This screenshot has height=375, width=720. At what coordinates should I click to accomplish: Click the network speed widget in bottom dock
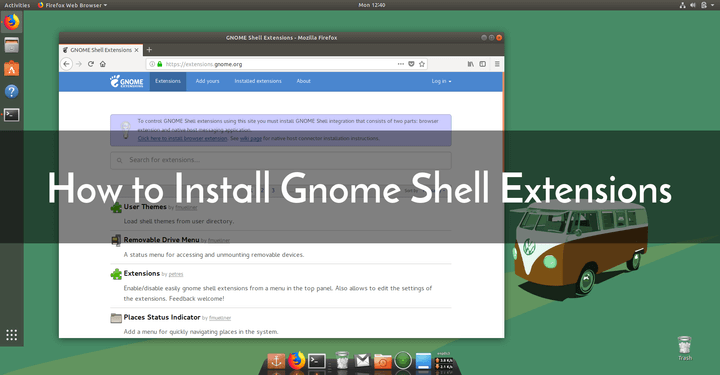tap(444, 361)
